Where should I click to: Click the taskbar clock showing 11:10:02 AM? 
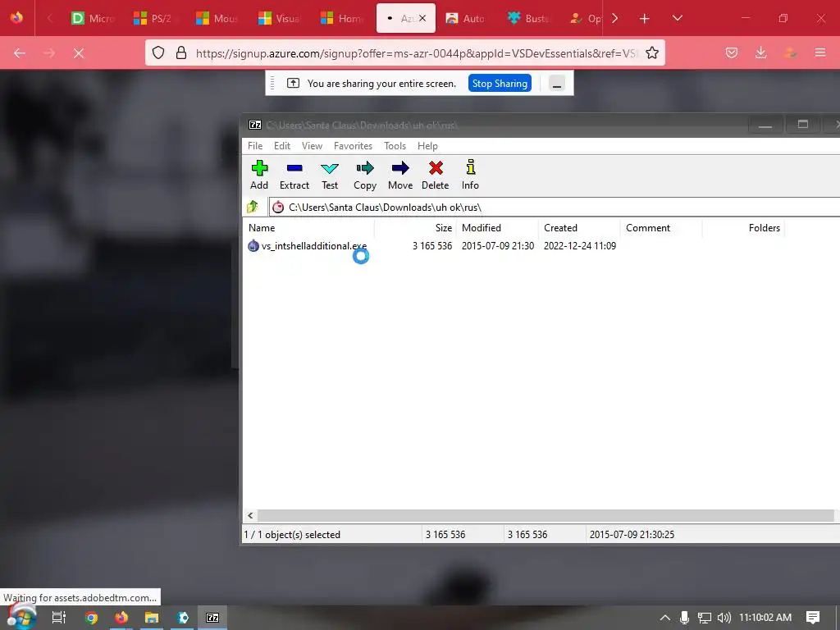coord(765,618)
